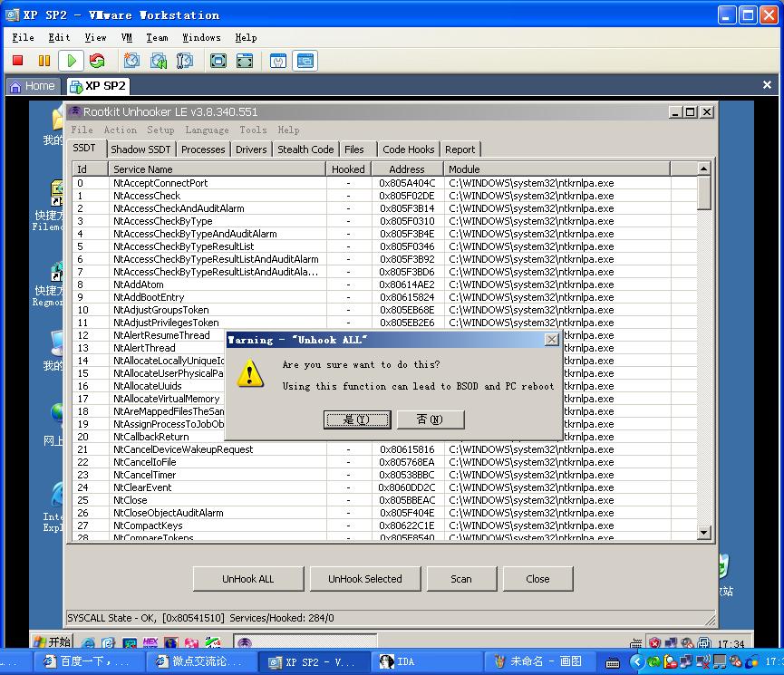
Task: Click the warning triangle icon in dialog
Action: coord(250,373)
